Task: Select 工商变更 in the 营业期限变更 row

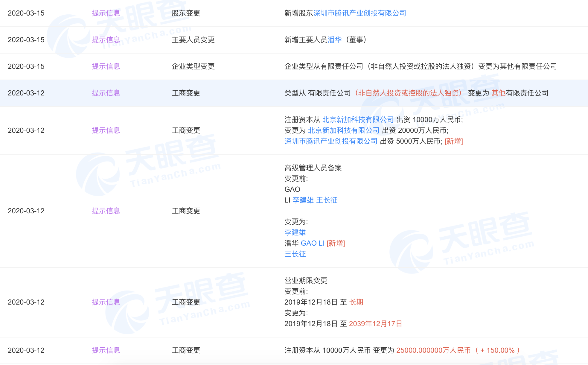Action: click(186, 302)
